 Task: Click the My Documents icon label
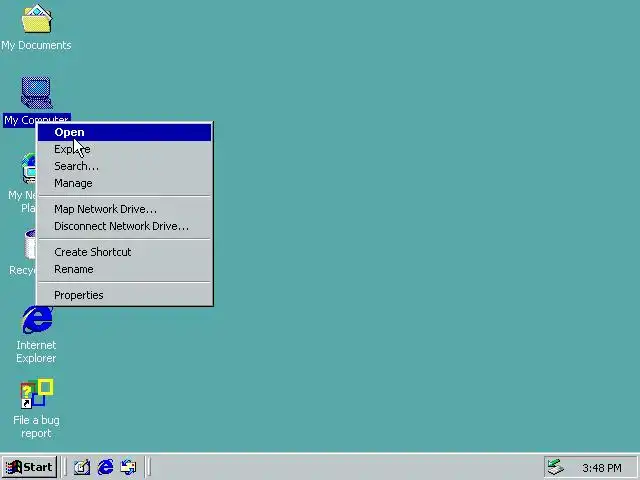point(36,45)
